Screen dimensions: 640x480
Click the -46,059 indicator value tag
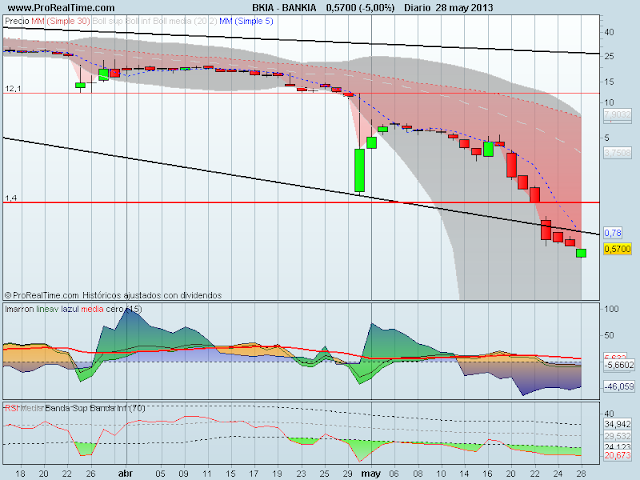click(619, 386)
